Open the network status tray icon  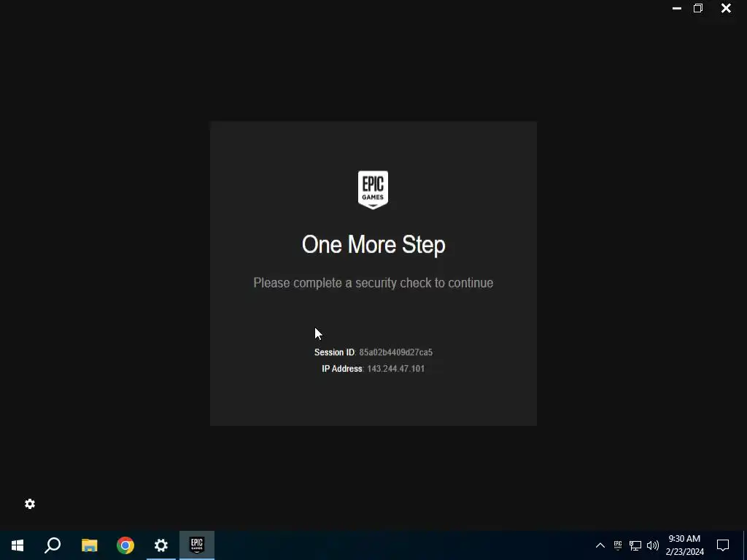[x=635, y=545]
